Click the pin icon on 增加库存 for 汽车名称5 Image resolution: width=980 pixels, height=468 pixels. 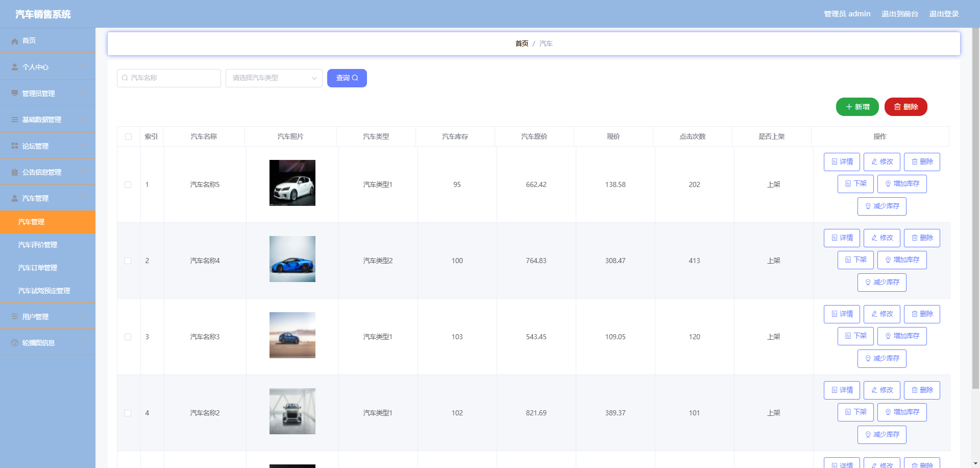click(888, 183)
